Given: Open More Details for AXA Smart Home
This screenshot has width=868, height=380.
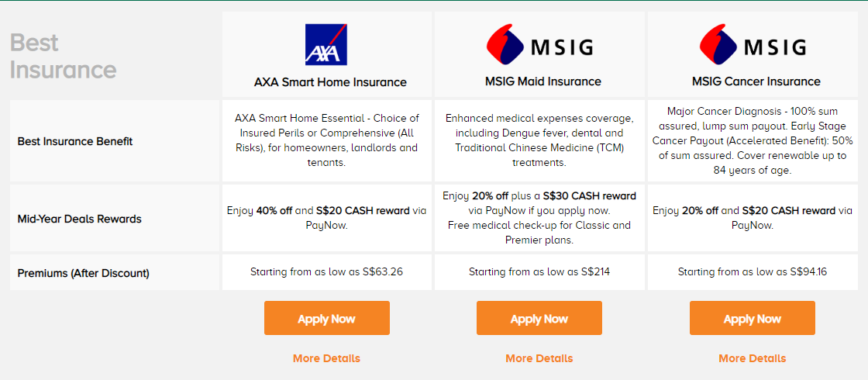Looking at the screenshot, I should (326, 358).
